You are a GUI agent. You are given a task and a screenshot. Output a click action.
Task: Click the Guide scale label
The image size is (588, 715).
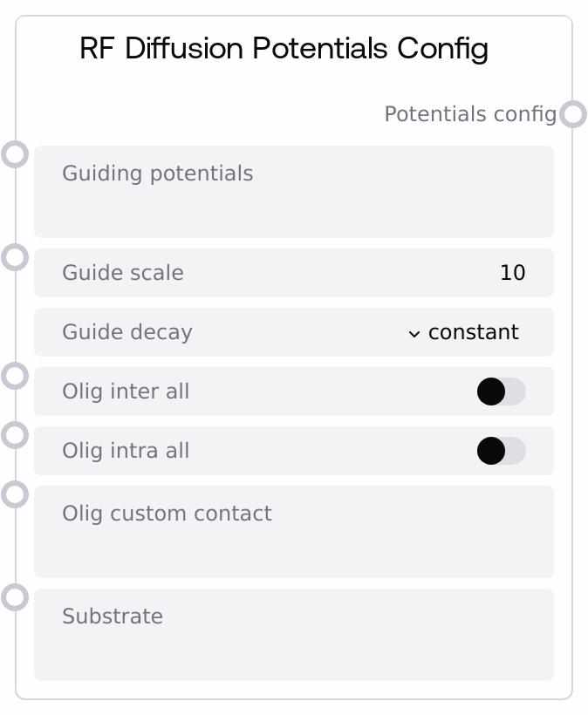click(x=123, y=273)
